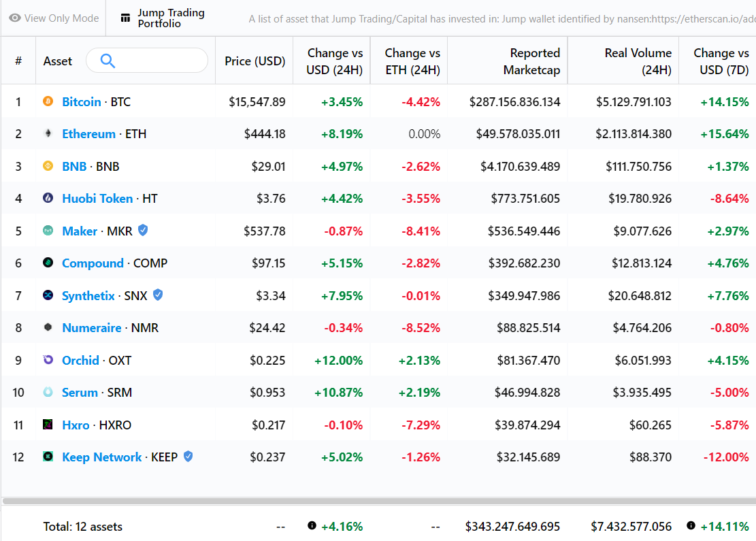Open the Ethereum asset link
This screenshot has width=756, height=541.
coord(88,134)
